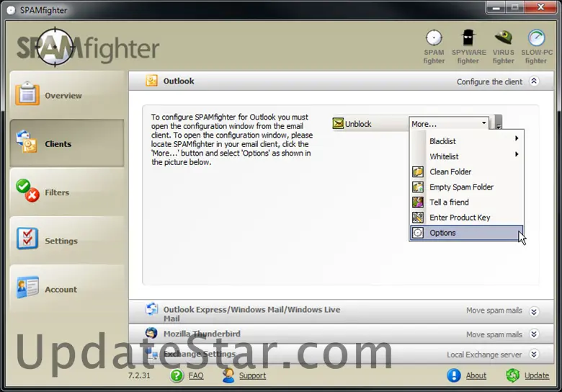Click the toolbar overflow handle beside More
Viewport: 562px width, 392px height.
click(498, 122)
